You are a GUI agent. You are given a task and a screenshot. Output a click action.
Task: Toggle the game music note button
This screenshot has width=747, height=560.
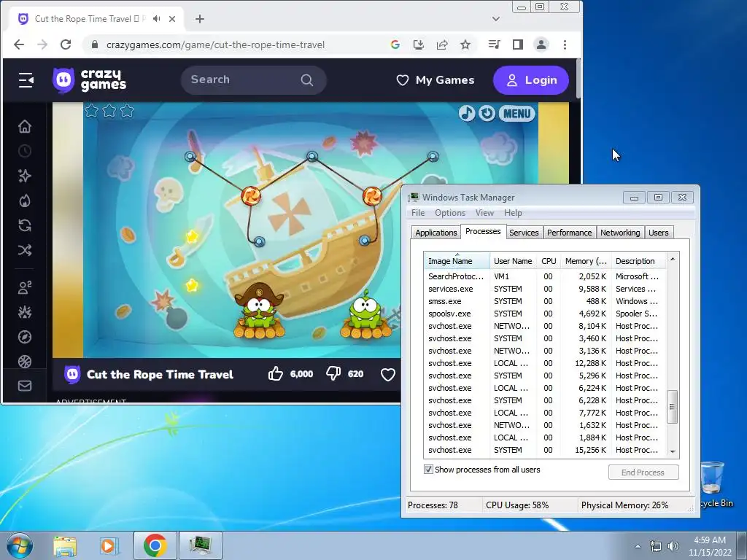click(466, 113)
